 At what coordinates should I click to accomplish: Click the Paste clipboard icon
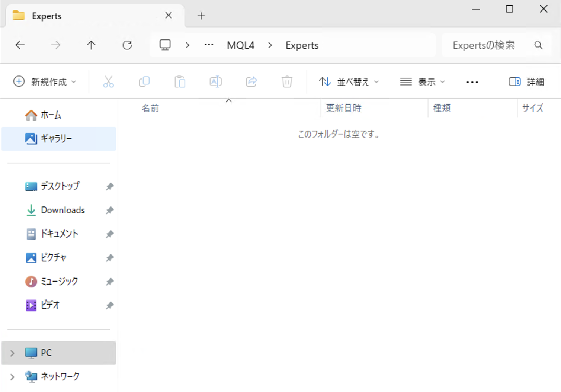[180, 82]
